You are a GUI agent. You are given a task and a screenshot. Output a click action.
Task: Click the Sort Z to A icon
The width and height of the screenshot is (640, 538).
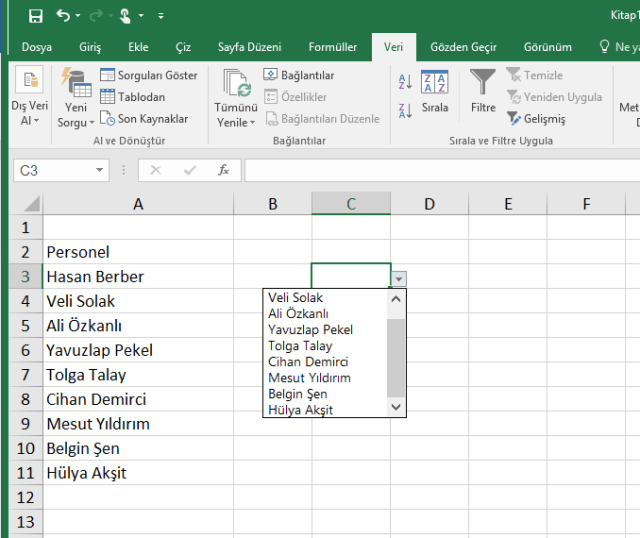tap(405, 111)
